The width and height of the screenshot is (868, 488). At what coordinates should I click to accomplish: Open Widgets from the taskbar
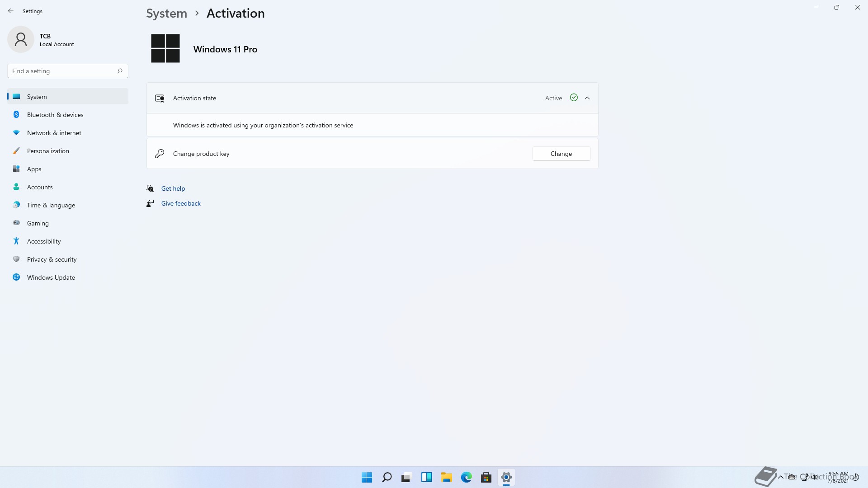(x=426, y=477)
